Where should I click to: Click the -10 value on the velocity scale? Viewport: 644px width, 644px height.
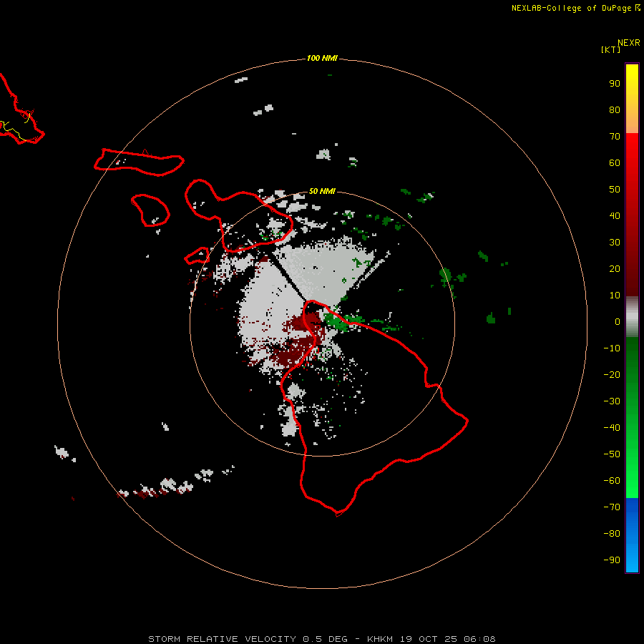click(612, 348)
